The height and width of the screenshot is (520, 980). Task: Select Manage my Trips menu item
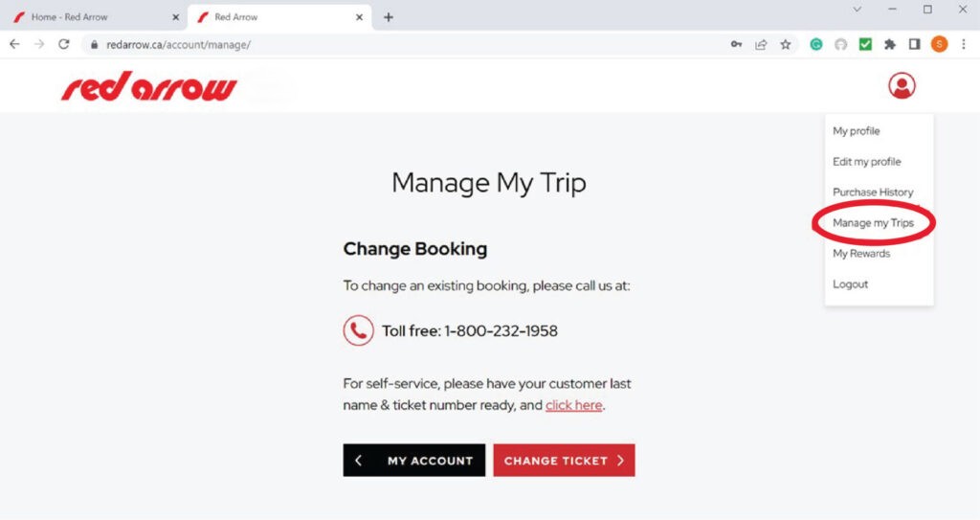873,223
